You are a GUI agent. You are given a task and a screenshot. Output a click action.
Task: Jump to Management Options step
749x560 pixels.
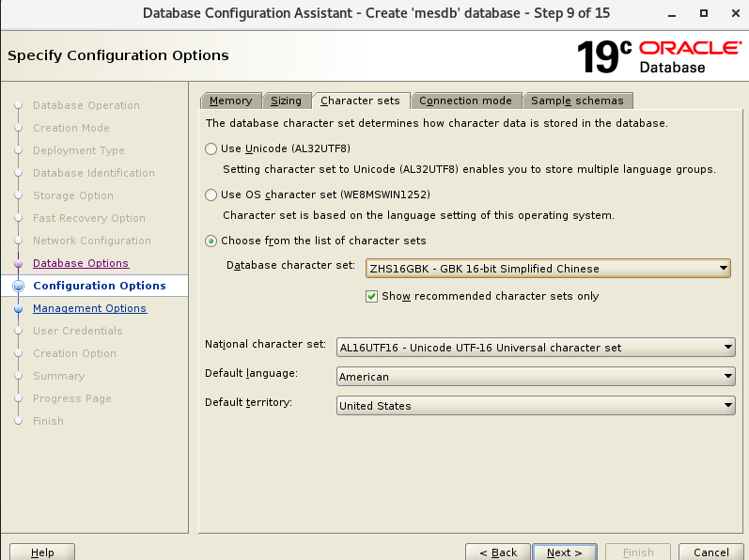(x=89, y=308)
